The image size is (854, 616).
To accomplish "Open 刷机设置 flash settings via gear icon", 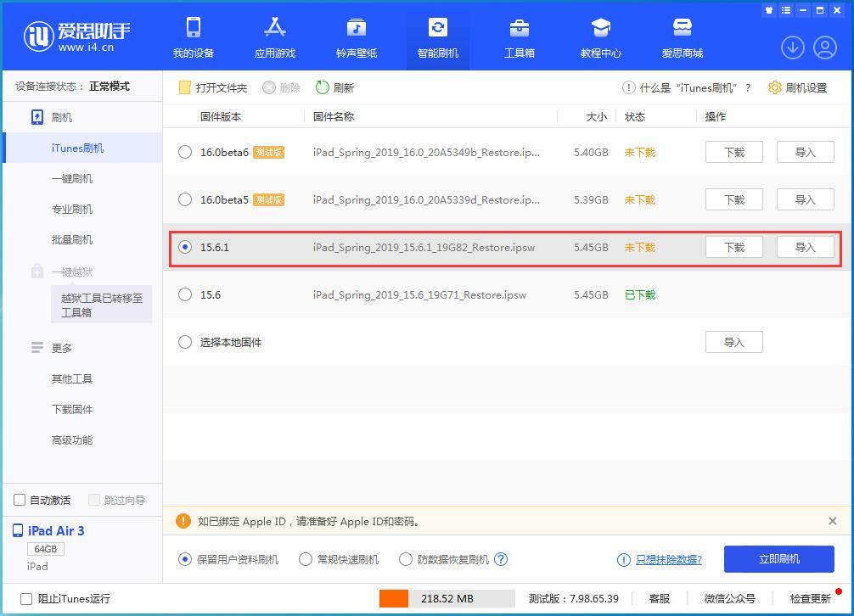I will tap(795, 87).
